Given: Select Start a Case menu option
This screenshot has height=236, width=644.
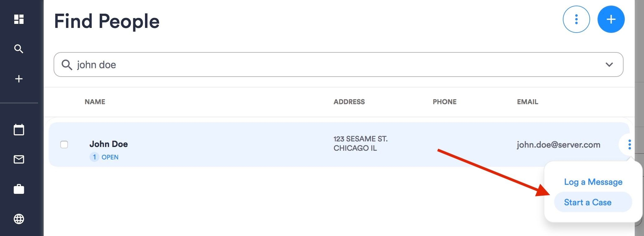Looking at the screenshot, I should click(x=588, y=202).
